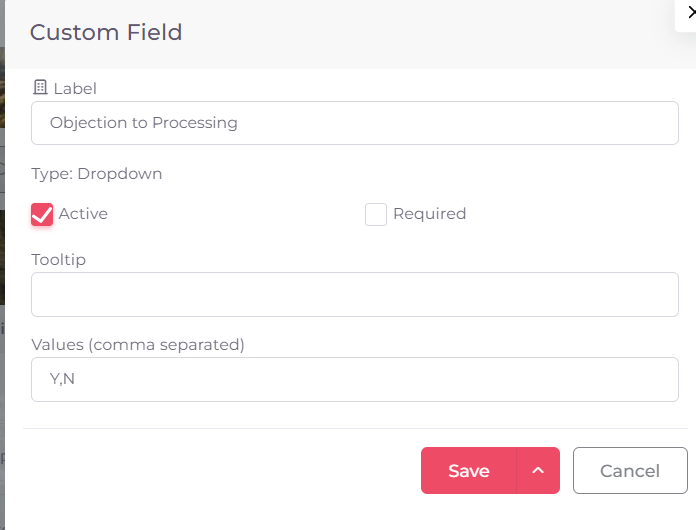
Task: Click the divider line above Save
Action: coord(355,428)
